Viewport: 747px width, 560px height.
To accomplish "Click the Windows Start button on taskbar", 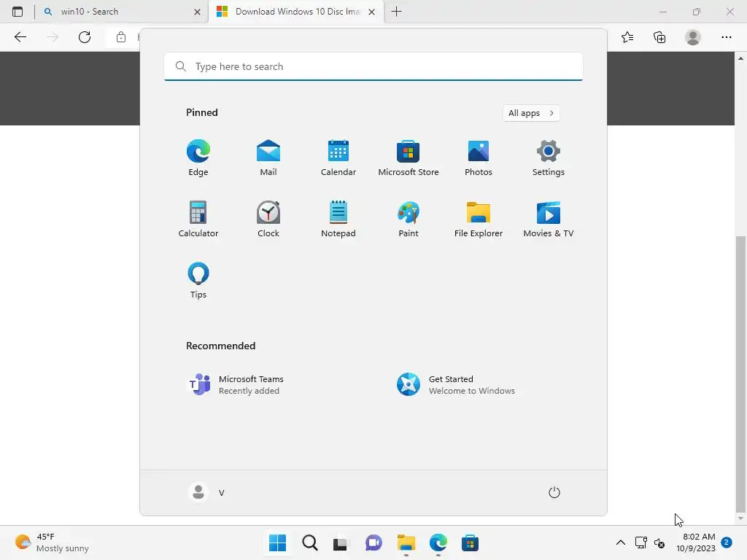I will pyautogui.click(x=278, y=542).
